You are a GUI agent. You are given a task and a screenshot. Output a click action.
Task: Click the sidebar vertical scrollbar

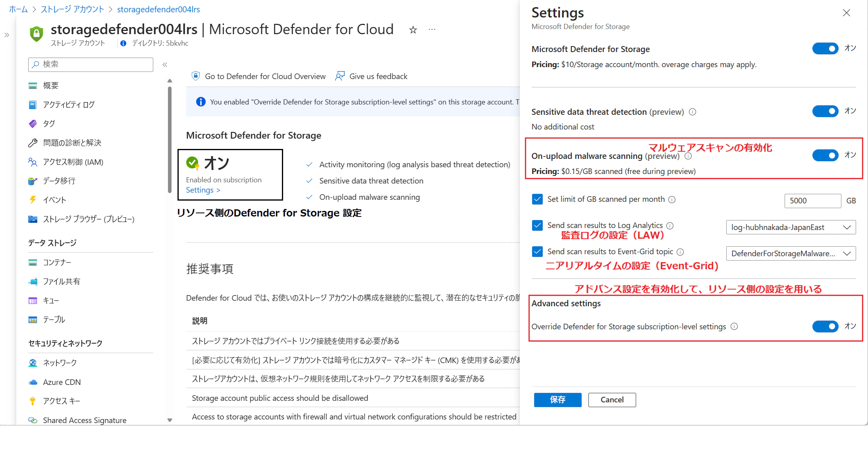point(170,139)
